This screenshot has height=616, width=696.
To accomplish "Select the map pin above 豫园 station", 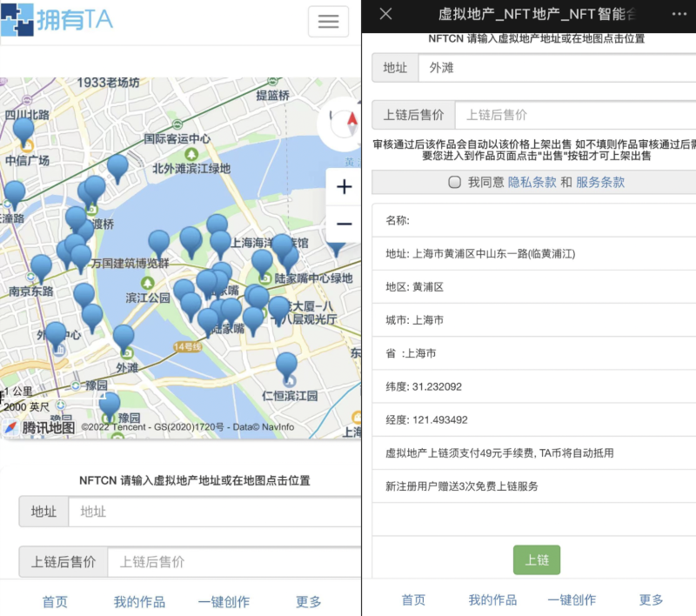I will 110,406.
